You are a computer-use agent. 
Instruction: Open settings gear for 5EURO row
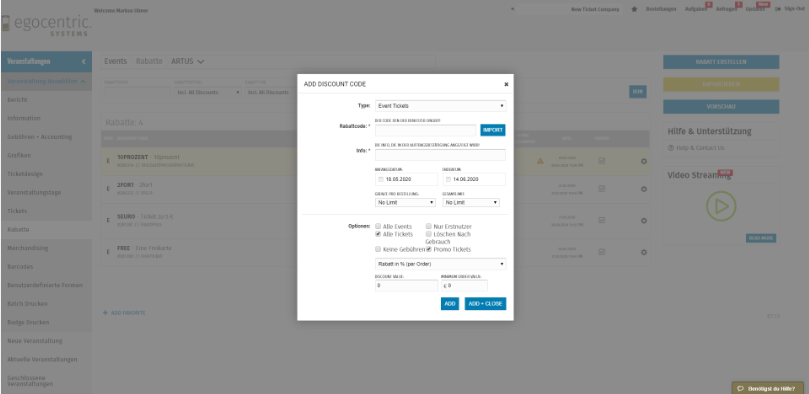click(643, 221)
